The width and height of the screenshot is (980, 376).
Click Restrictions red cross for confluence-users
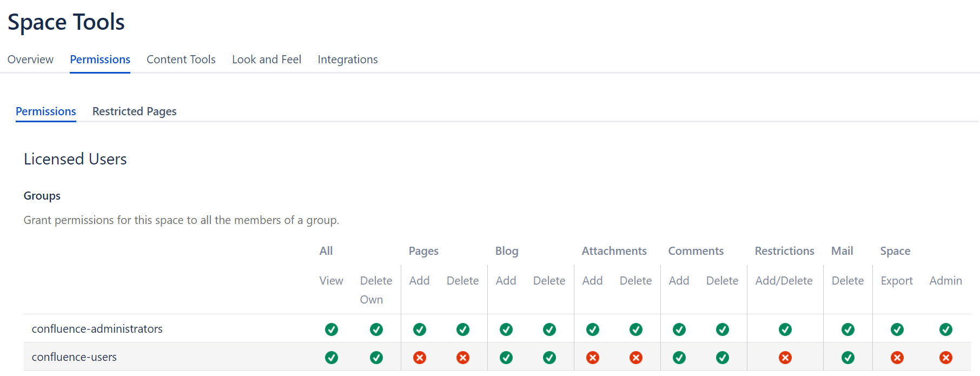pyautogui.click(x=785, y=358)
